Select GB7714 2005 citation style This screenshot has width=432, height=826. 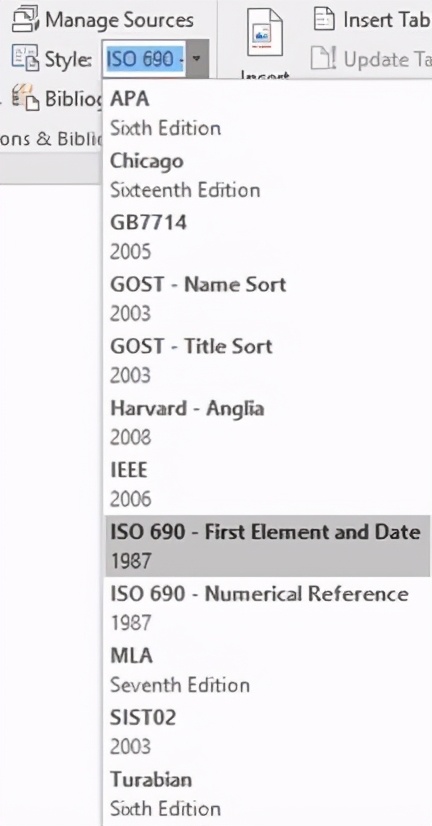[268, 237]
